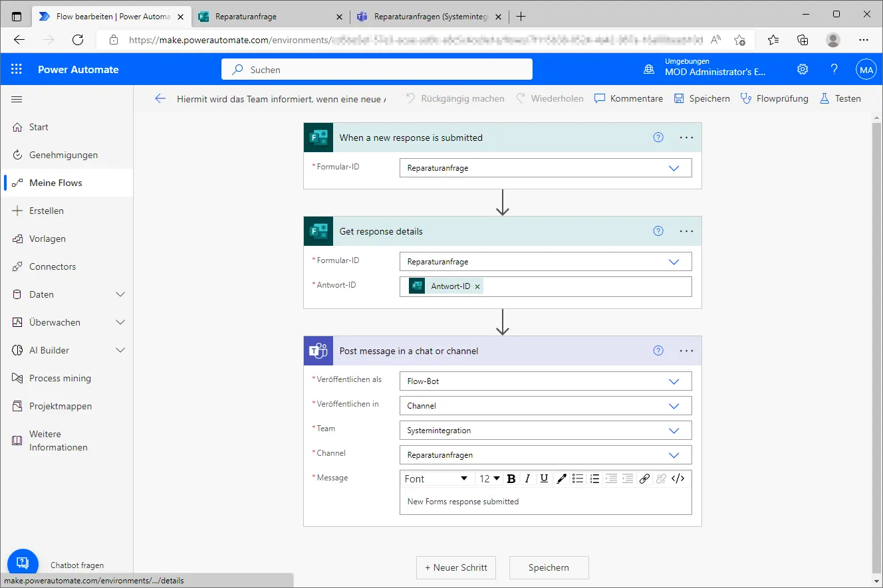Show help for 'When a new response is submitted'
The width and height of the screenshot is (883, 588).
[x=658, y=138]
